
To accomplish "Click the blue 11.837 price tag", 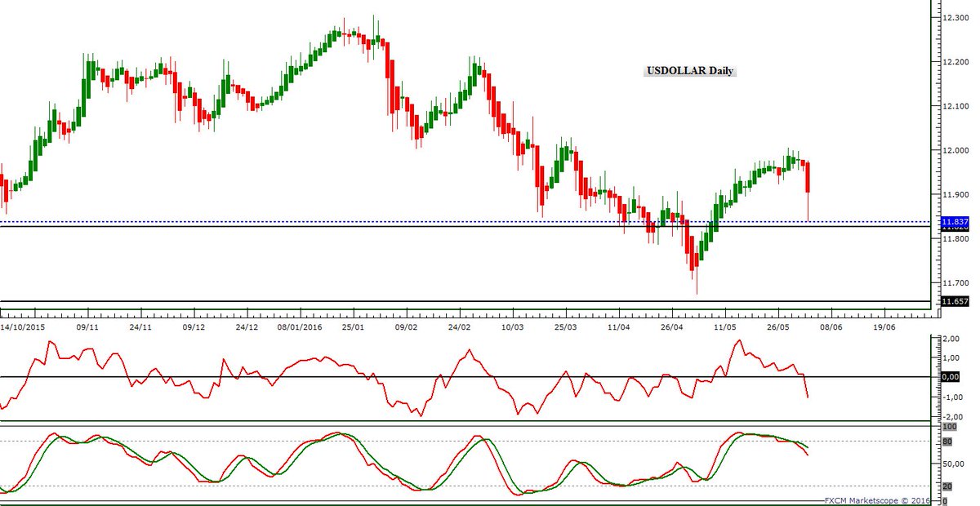I will click(955, 222).
